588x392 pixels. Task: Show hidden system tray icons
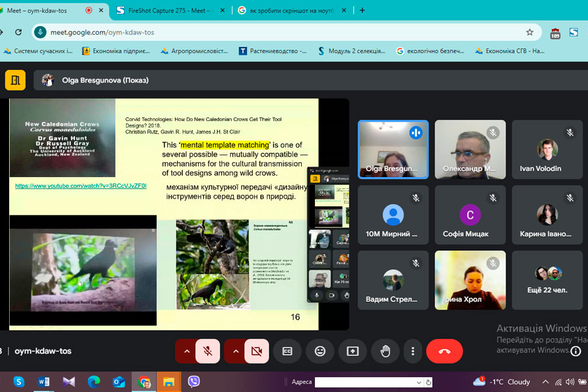click(x=546, y=382)
